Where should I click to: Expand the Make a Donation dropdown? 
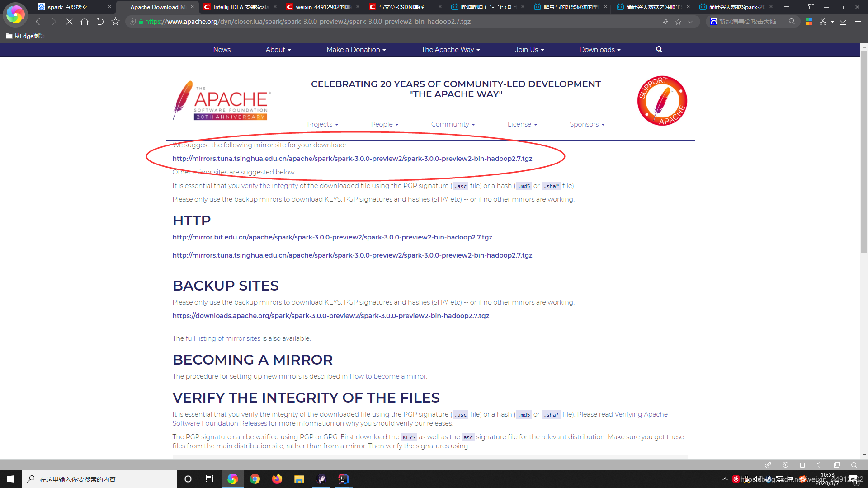coord(356,50)
